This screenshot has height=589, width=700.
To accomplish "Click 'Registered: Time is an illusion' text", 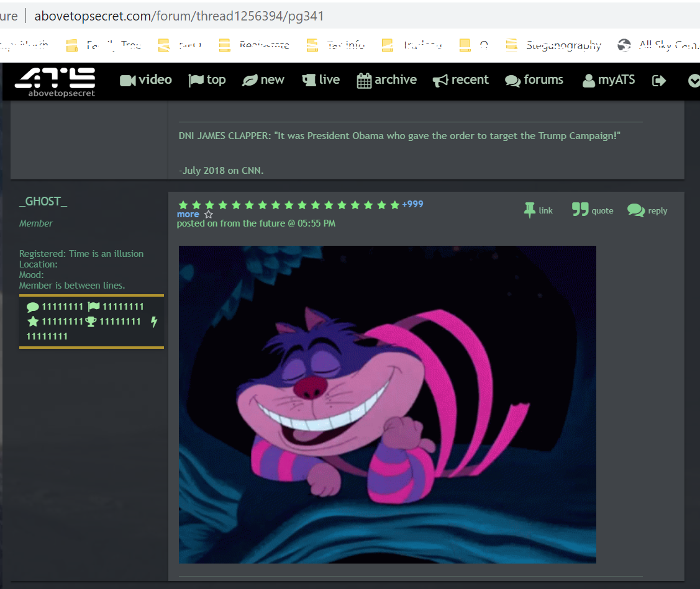I will 81,253.
